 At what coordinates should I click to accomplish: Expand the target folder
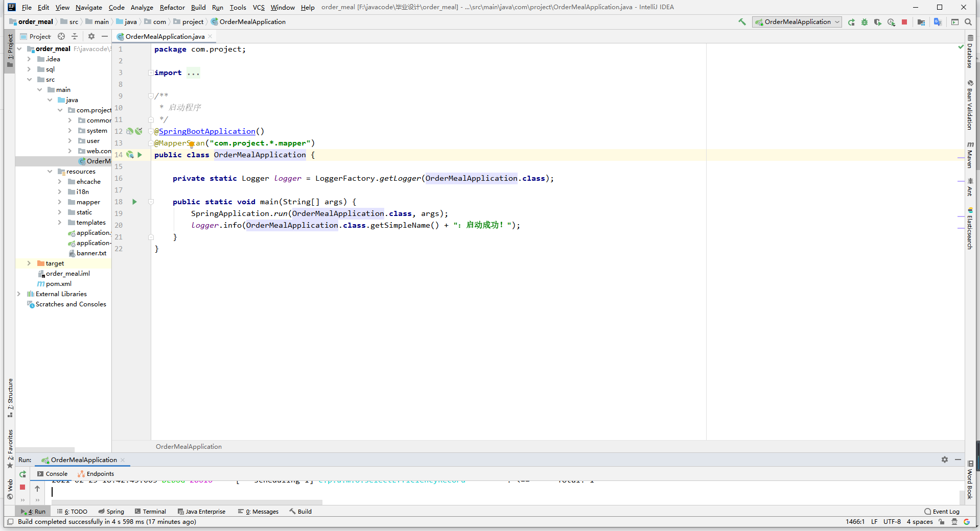(29, 263)
